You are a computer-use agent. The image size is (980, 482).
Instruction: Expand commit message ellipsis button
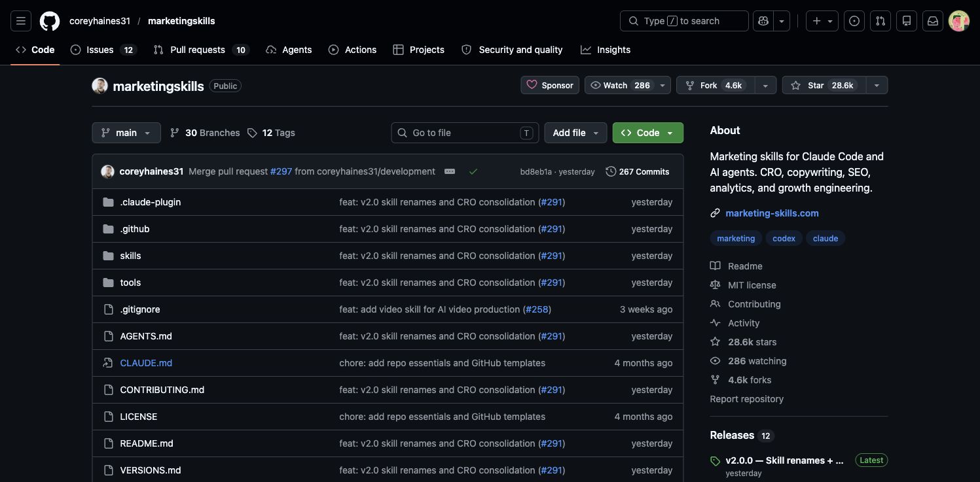(x=450, y=171)
